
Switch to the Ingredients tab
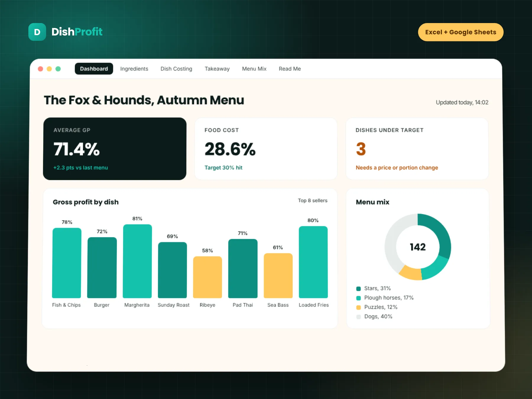point(134,69)
